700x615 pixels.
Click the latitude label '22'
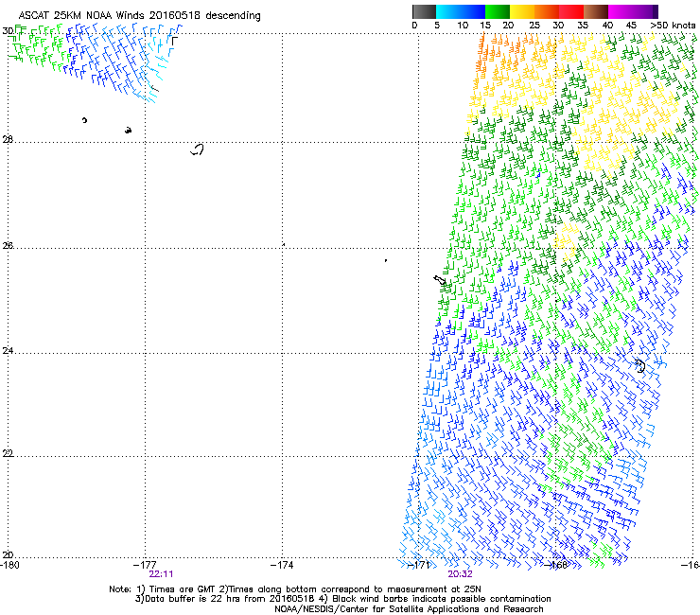pos(8,453)
